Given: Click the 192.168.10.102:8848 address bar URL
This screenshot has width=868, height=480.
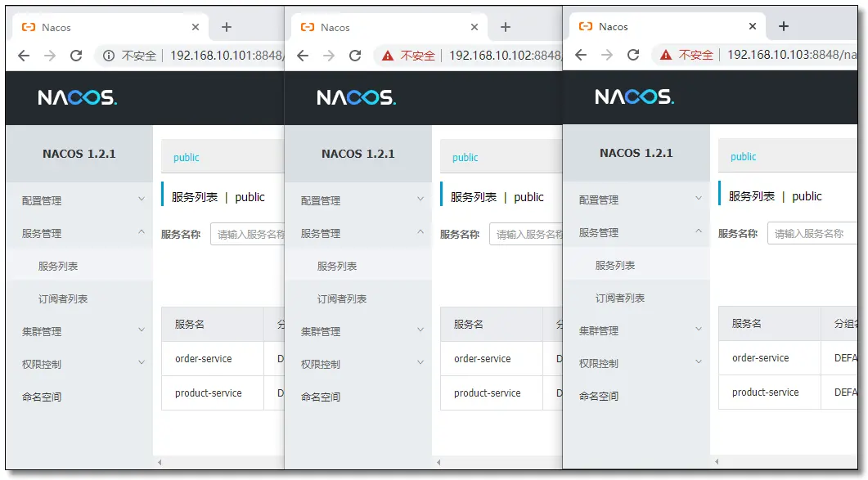Looking at the screenshot, I should (x=506, y=56).
